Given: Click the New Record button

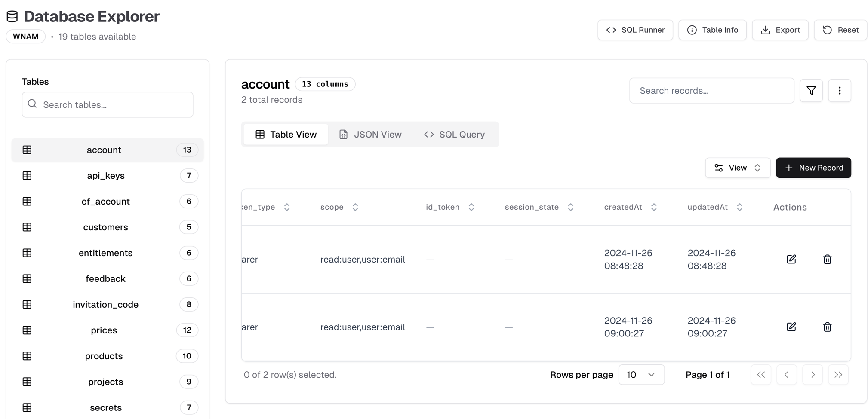Looking at the screenshot, I should tap(813, 168).
